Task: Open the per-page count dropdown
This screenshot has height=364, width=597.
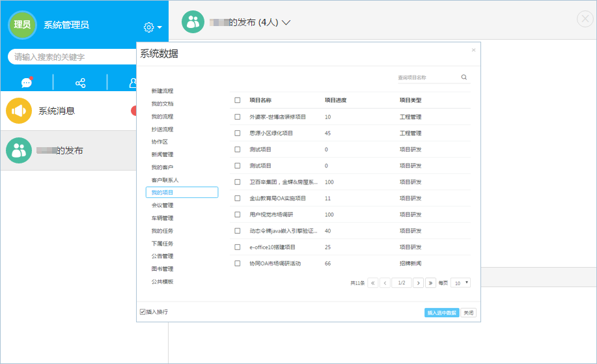Action: [x=461, y=283]
